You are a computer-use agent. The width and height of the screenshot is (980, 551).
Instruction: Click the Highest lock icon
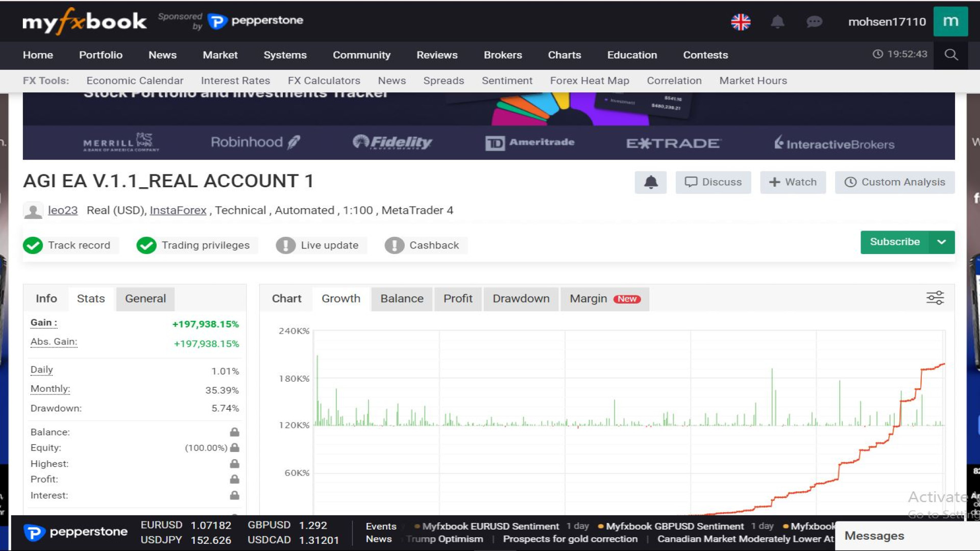click(235, 464)
